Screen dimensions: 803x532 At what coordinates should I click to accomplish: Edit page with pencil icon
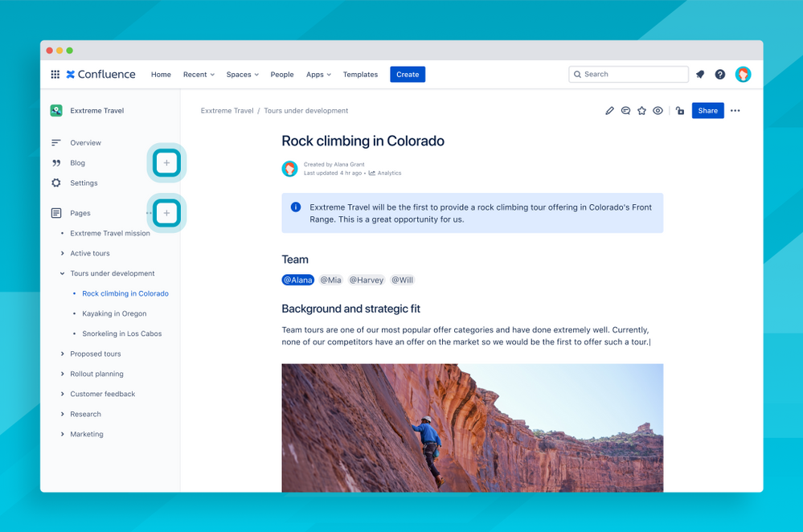pos(609,111)
